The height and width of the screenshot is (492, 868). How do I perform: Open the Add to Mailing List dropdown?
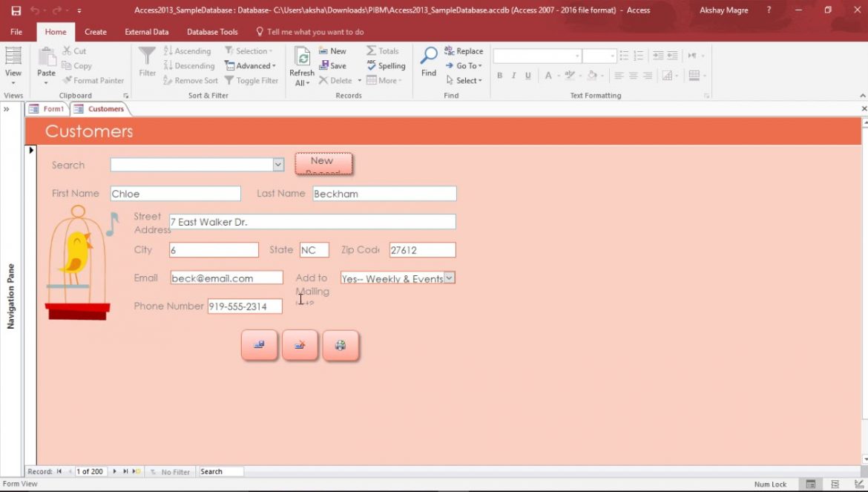tap(450, 278)
